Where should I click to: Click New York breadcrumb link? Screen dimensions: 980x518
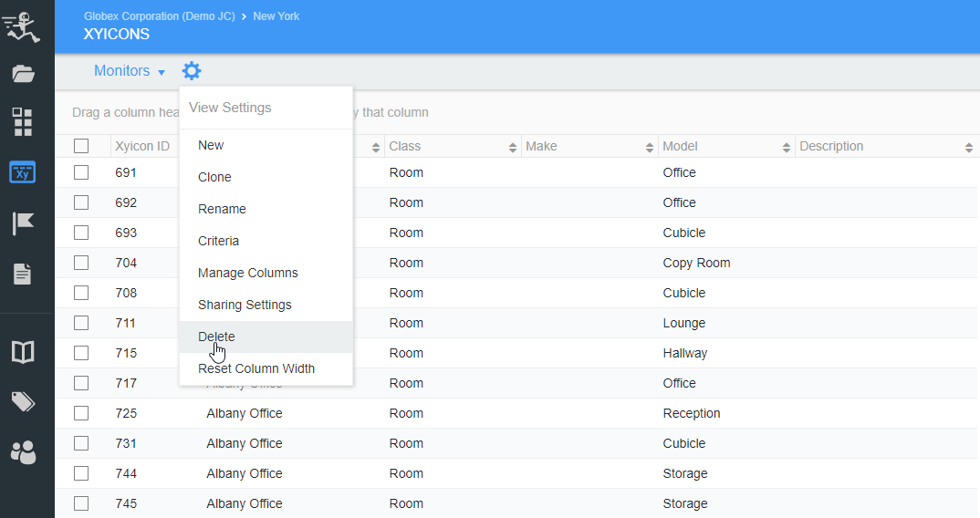(276, 16)
